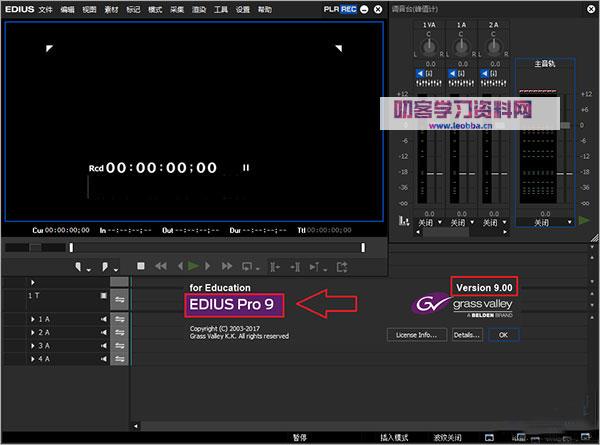Mute timeline track 3 A

(103, 346)
